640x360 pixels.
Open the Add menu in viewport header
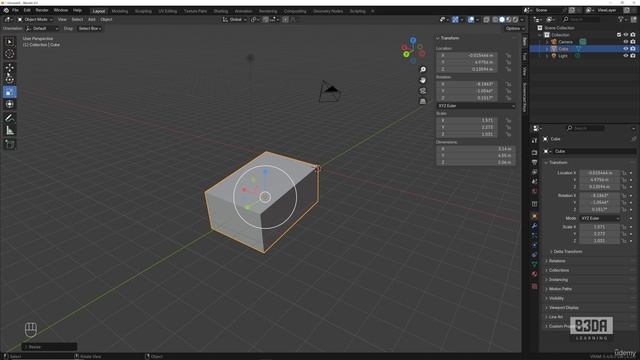91,20
